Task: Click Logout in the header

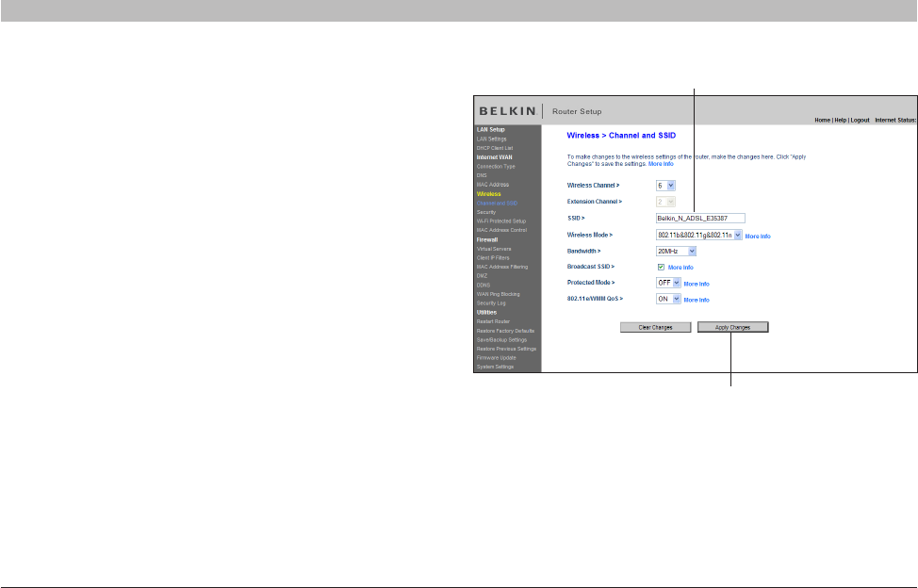Action: click(x=860, y=120)
